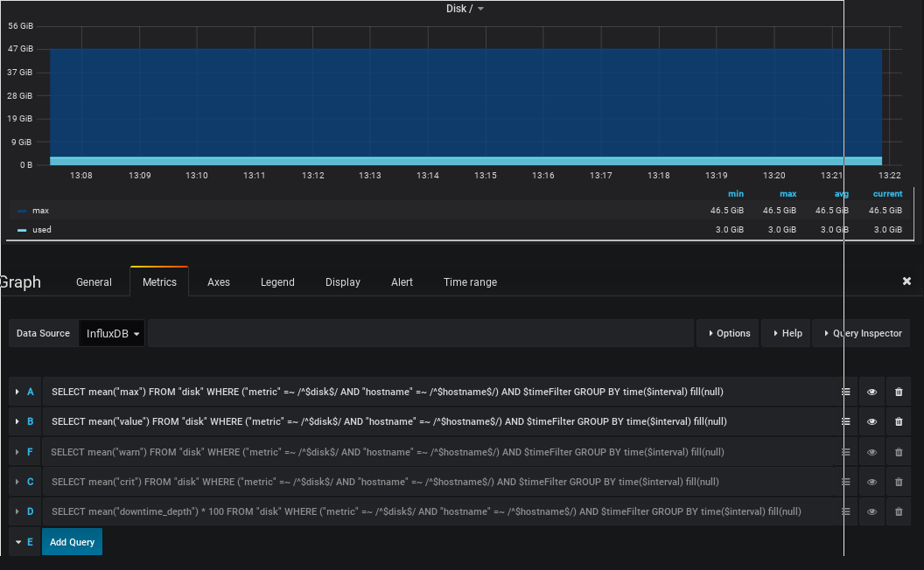Viewport: 924px width, 570px height.
Task: Sort legend by avg column
Action: [x=841, y=194]
